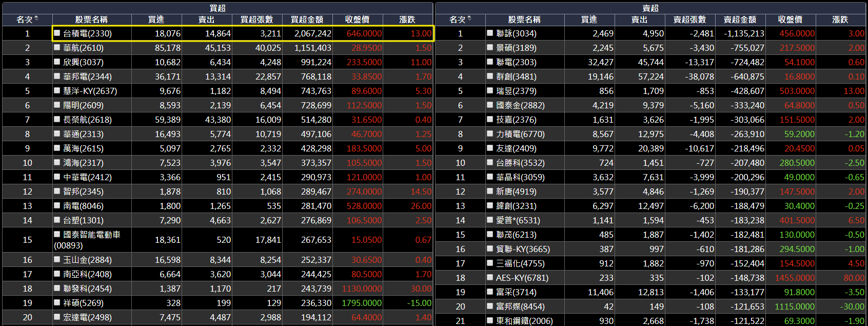Screen dimensions: 868x326
Task: Open stock 萬海(2615)
Action: tap(83, 148)
